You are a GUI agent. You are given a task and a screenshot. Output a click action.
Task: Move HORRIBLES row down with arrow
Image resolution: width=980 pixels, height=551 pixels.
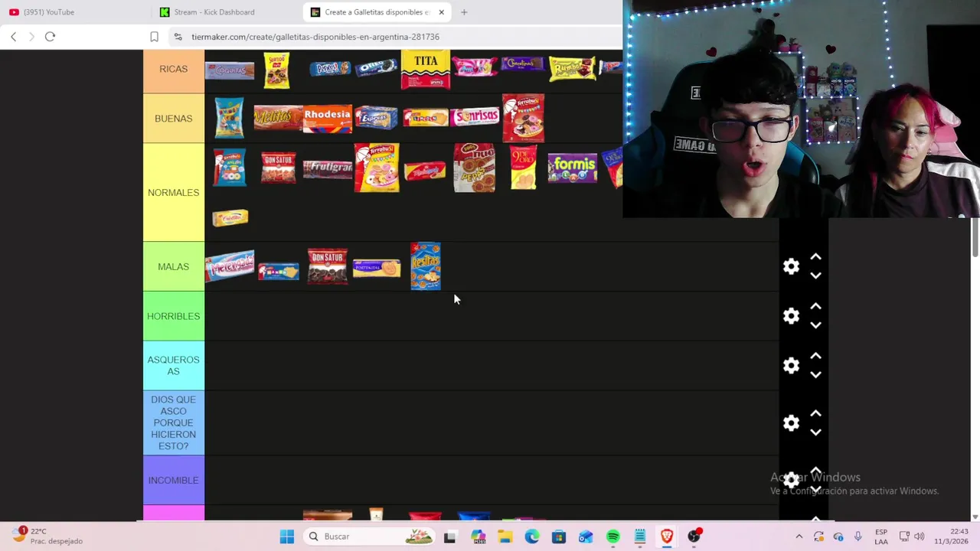(816, 325)
